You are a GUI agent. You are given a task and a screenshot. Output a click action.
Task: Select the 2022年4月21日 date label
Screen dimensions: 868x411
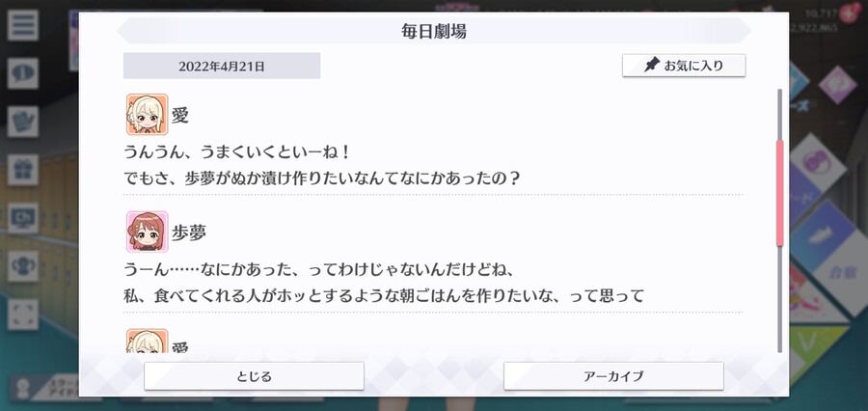pos(222,66)
